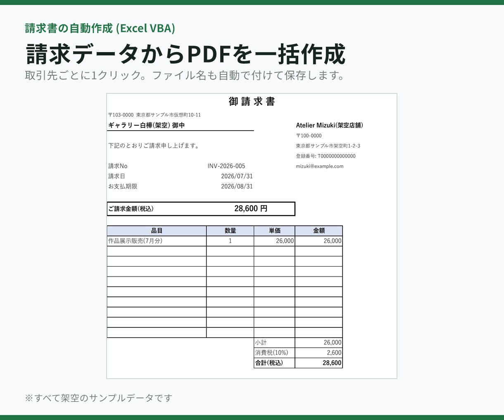Select the 御請求書 invoice title
Viewport: 504px width, 420px height.
point(252,102)
